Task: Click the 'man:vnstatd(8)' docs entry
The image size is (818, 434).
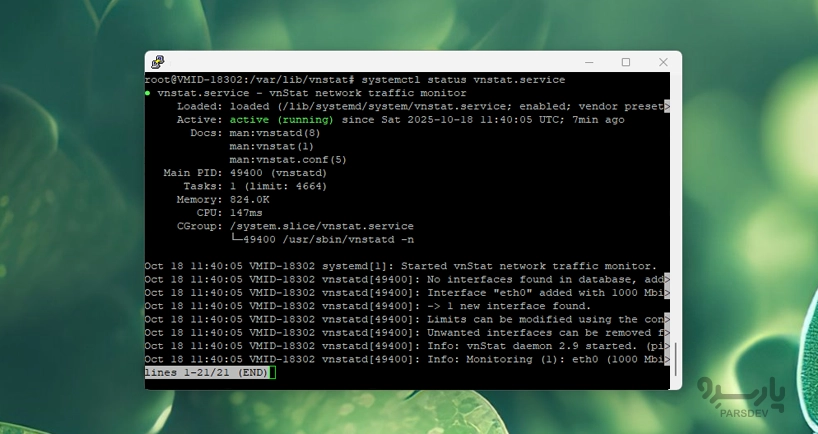Action: (x=275, y=133)
